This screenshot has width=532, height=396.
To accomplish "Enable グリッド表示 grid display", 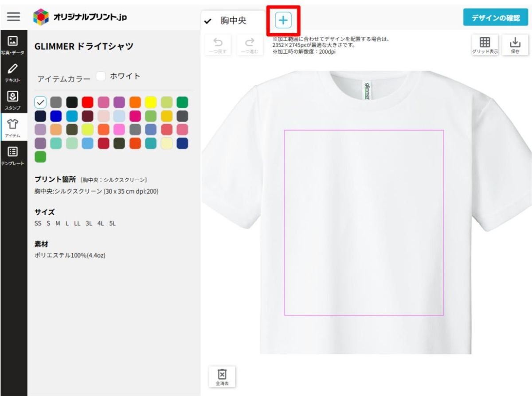I will 485,44.
